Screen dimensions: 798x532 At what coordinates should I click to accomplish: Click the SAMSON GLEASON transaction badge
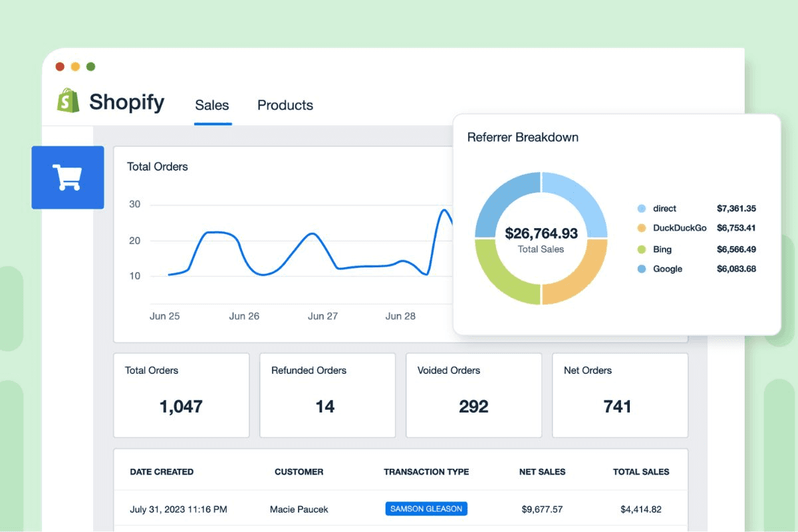tap(426, 509)
